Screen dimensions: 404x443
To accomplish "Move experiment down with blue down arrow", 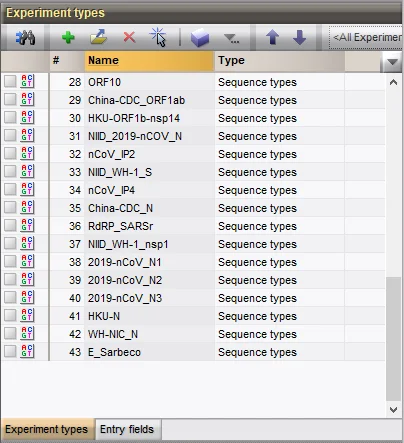I will coord(299,37).
